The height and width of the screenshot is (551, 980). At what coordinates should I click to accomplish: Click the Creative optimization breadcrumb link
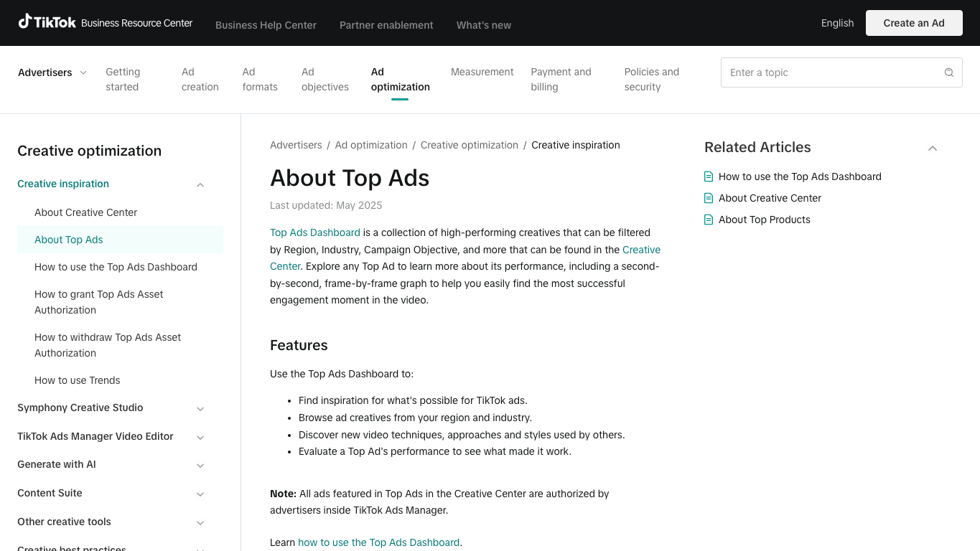470,145
